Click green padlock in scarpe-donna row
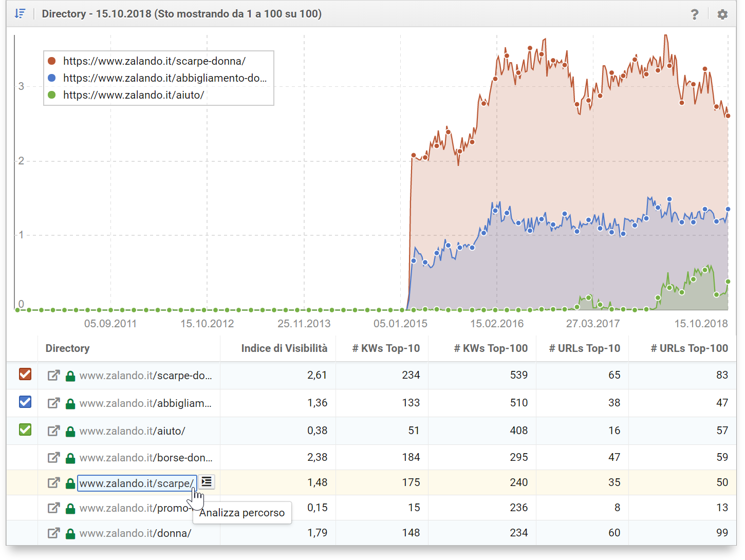This screenshot has height=560, width=745. (x=70, y=376)
